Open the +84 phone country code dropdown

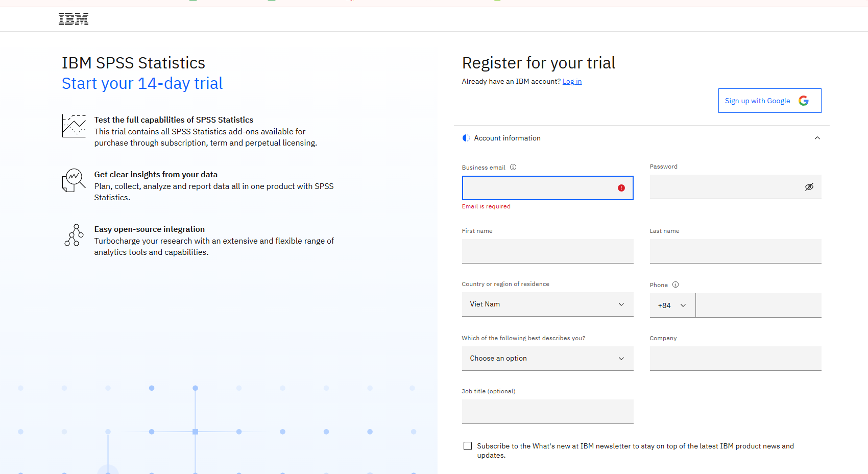[x=672, y=305]
